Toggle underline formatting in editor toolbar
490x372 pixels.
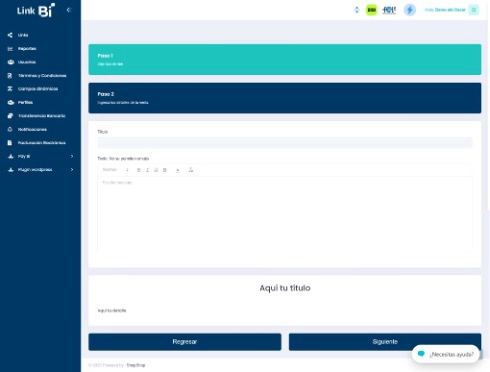coord(156,170)
